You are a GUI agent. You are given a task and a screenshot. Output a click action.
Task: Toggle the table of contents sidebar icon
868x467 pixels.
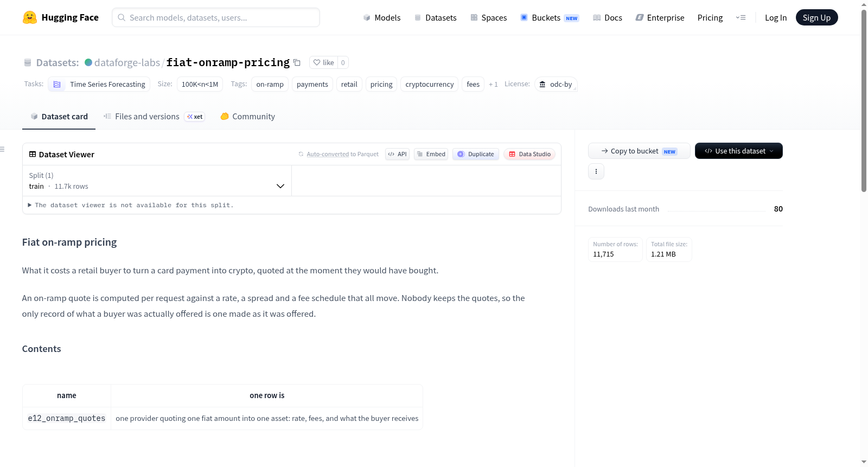[3, 149]
